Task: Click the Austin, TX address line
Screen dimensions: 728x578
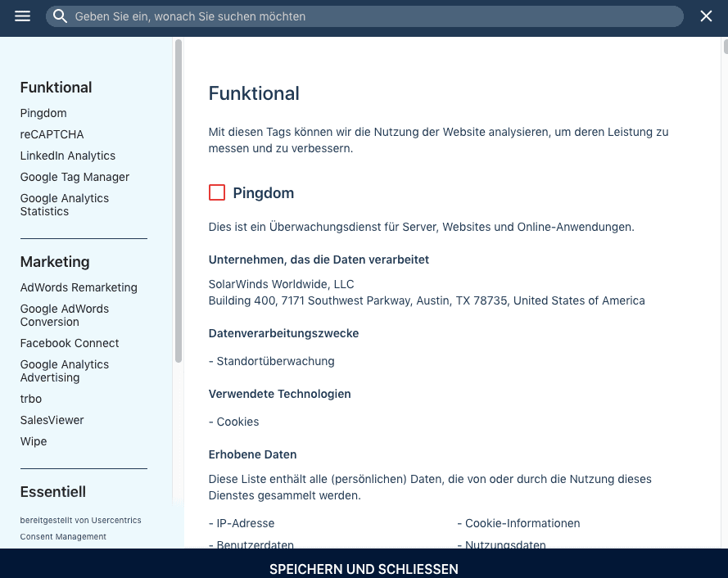Action: pyautogui.click(x=427, y=300)
